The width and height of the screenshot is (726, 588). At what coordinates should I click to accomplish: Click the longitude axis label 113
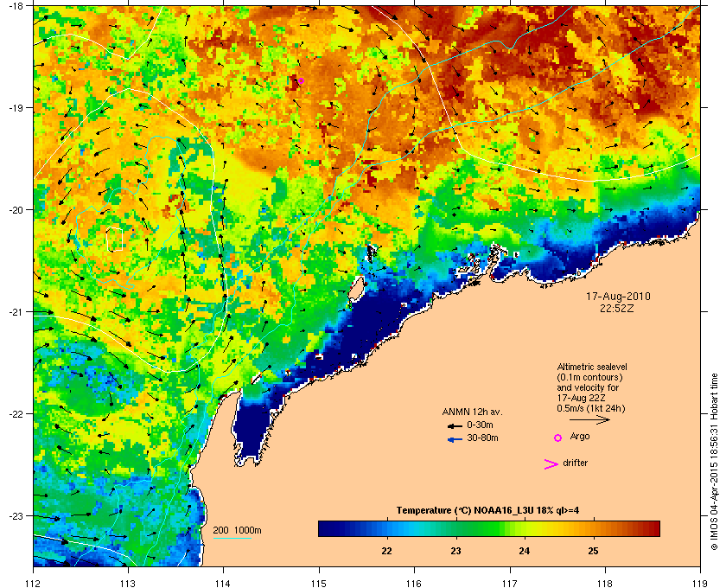tap(128, 584)
